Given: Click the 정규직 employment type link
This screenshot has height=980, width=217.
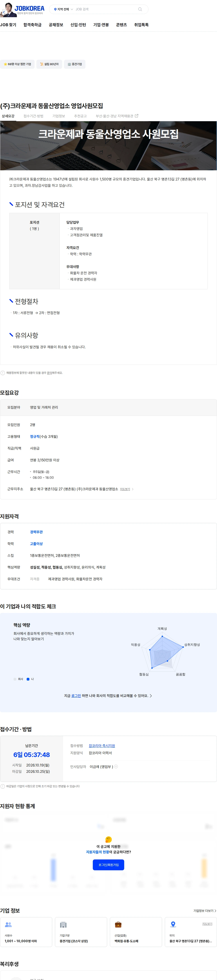Looking at the screenshot, I should (x=35, y=436).
